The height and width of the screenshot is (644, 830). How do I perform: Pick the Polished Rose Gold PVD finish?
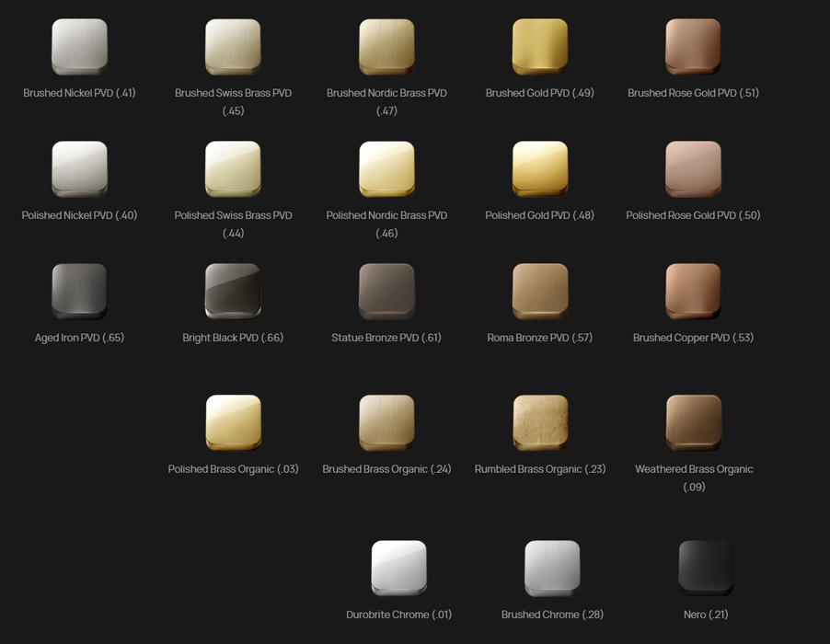pyautogui.click(x=693, y=168)
